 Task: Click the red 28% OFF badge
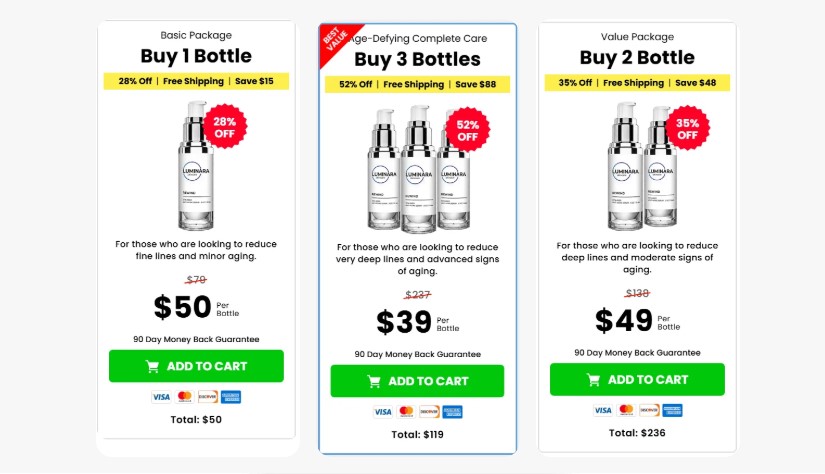(225, 127)
